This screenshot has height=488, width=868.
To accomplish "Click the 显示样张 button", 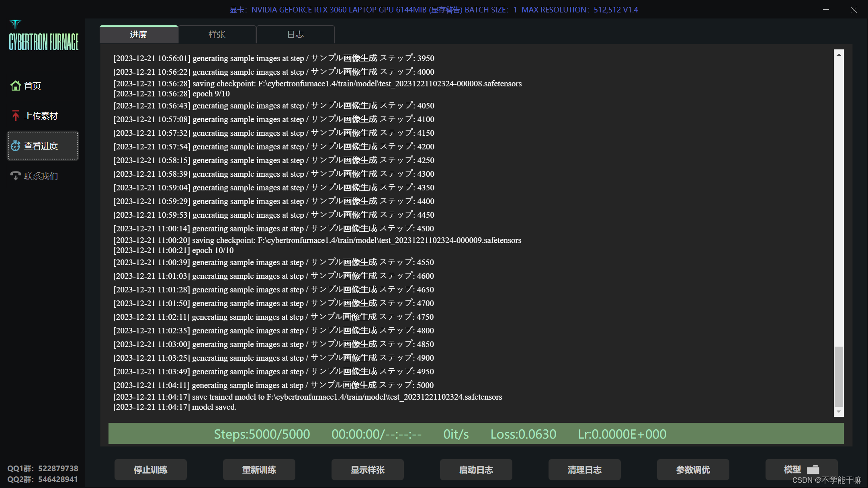I will point(367,470).
